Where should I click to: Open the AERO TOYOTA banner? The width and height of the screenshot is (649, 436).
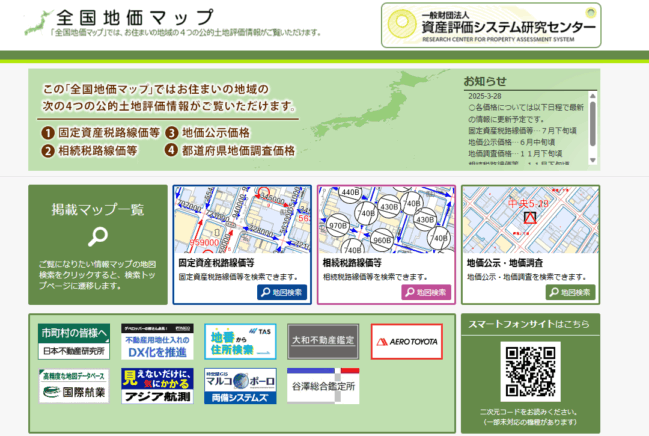coord(407,342)
